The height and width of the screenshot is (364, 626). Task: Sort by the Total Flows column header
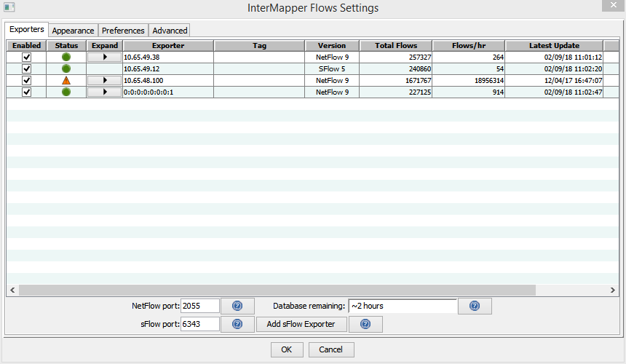pyautogui.click(x=396, y=45)
